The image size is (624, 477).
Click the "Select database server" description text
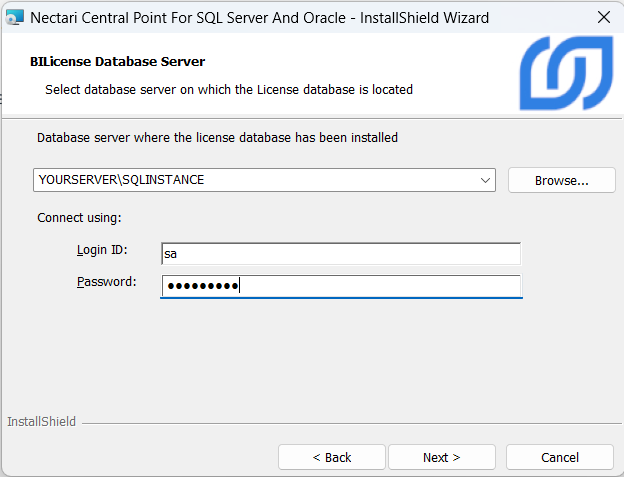[228, 90]
